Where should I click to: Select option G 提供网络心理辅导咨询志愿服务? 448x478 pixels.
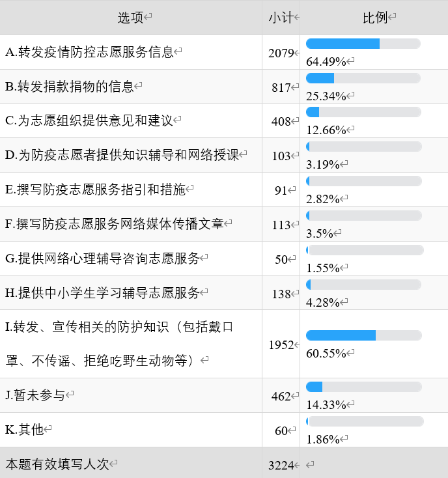[102, 259]
